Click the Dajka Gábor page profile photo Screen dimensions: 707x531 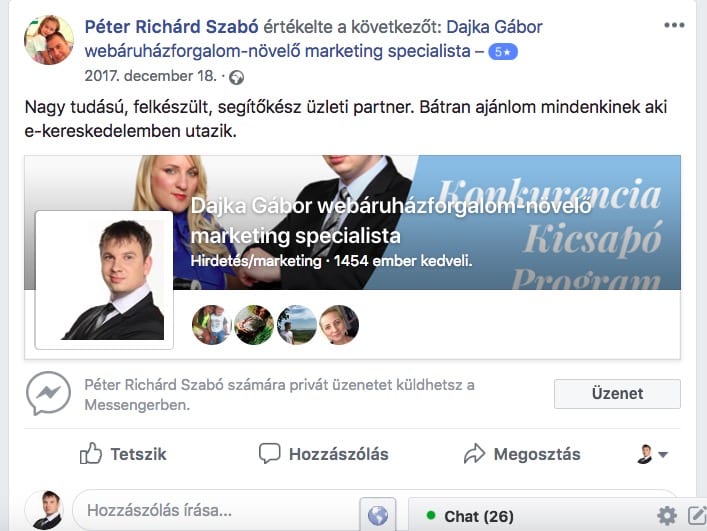[104, 279]
